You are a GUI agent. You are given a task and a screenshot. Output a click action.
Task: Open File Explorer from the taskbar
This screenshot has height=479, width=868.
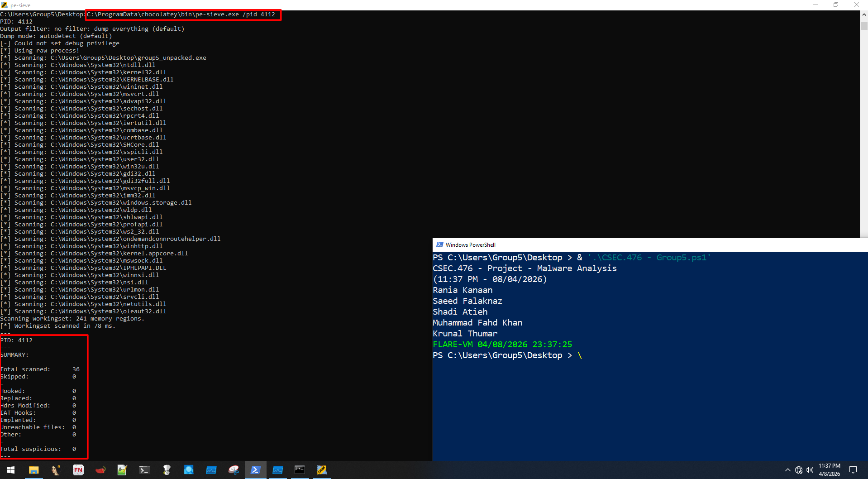tap(34, 470)
